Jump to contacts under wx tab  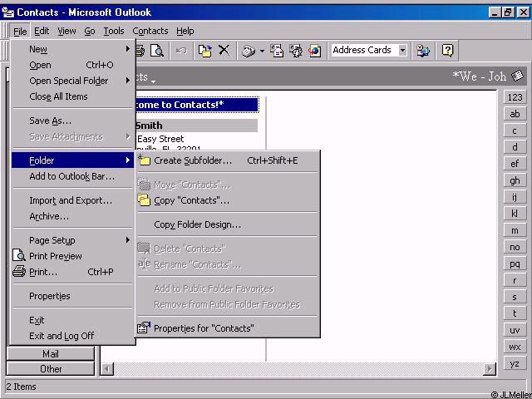pos(515,347)
